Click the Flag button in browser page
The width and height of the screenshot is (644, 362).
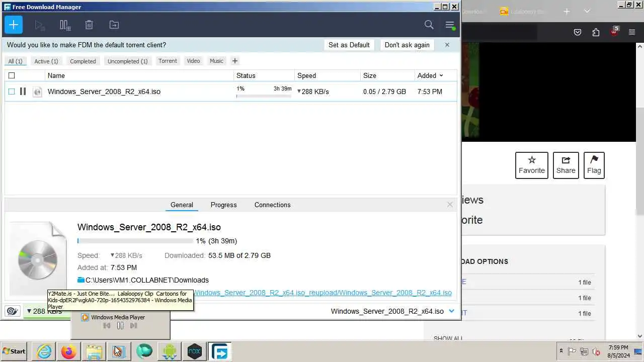click(x=594, y=165)
